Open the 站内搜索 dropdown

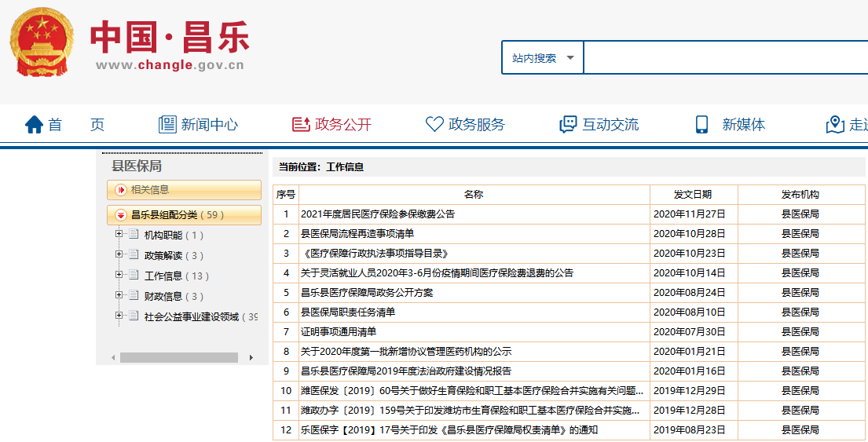coord(543,58)
